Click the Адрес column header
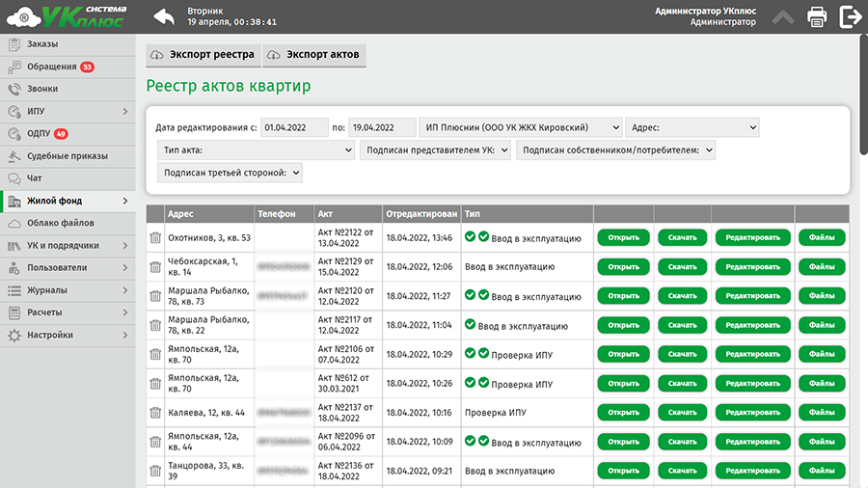The image size is (868, 488). click(x=209, y=213)
